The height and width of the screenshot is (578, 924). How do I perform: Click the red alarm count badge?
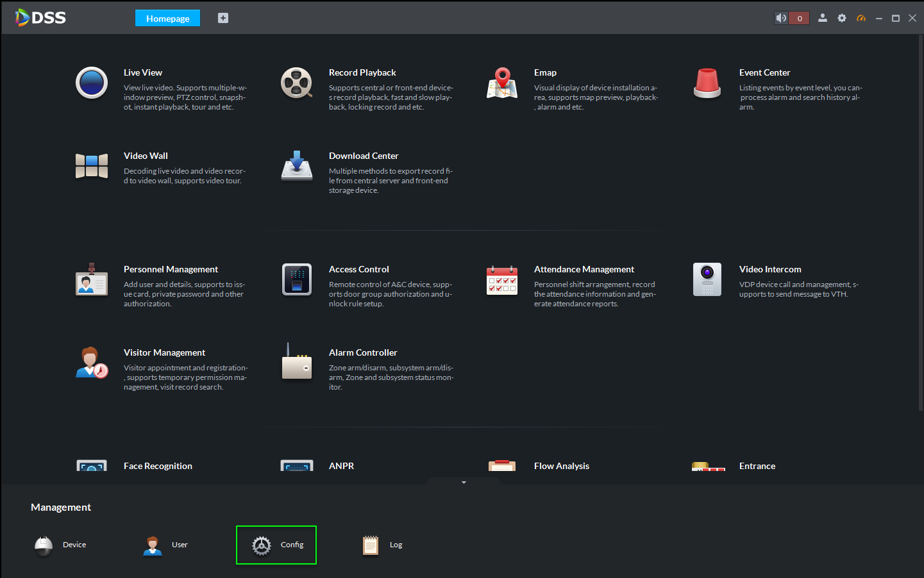(x=799, y=18)
